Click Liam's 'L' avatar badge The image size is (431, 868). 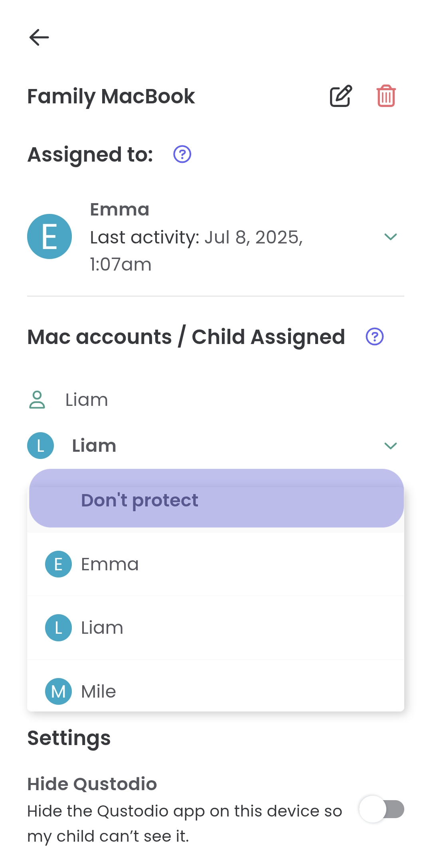[40, 445]
